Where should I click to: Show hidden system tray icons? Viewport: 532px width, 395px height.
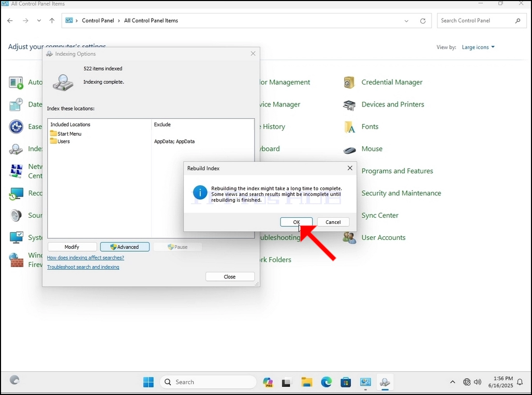click(x=452, y=382)
